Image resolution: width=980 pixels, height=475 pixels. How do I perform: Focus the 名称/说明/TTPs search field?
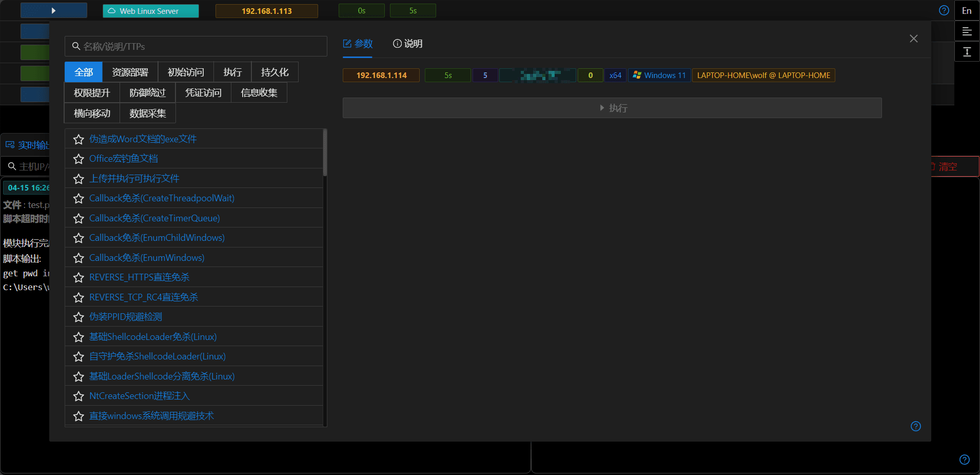(196, 46)
